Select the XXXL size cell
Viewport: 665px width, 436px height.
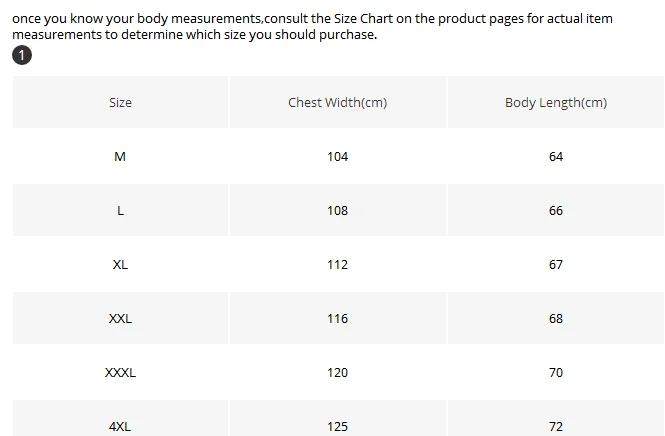coord(120,372)
